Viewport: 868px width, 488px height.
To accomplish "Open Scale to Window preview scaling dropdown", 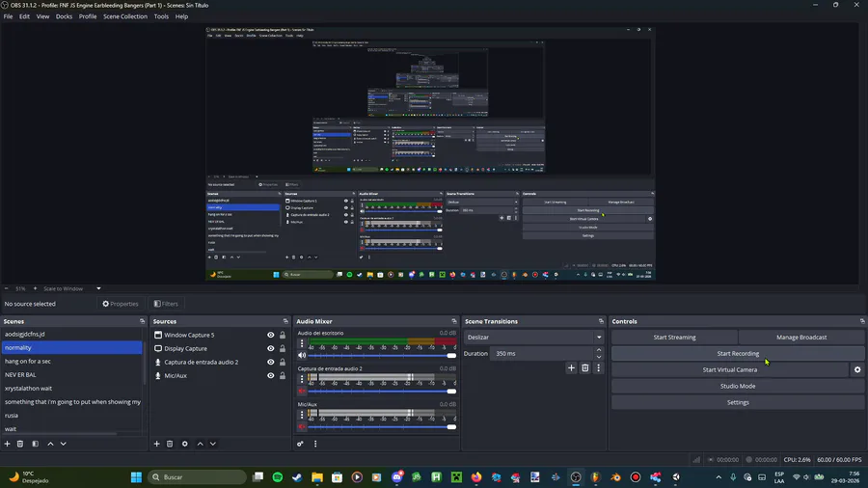I will click(72, 288).
